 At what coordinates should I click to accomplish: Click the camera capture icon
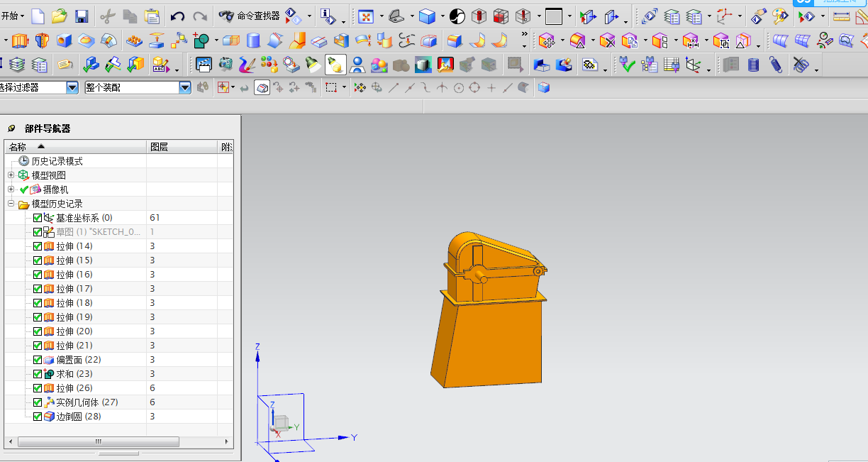click(x=226, y=66)
